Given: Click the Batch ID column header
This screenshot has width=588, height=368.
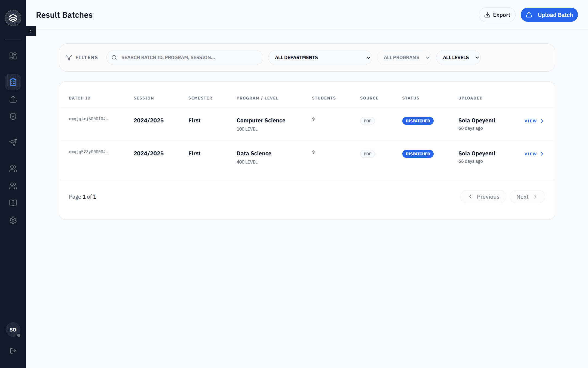Looking at the screenshot, I should tap(80, 98).
